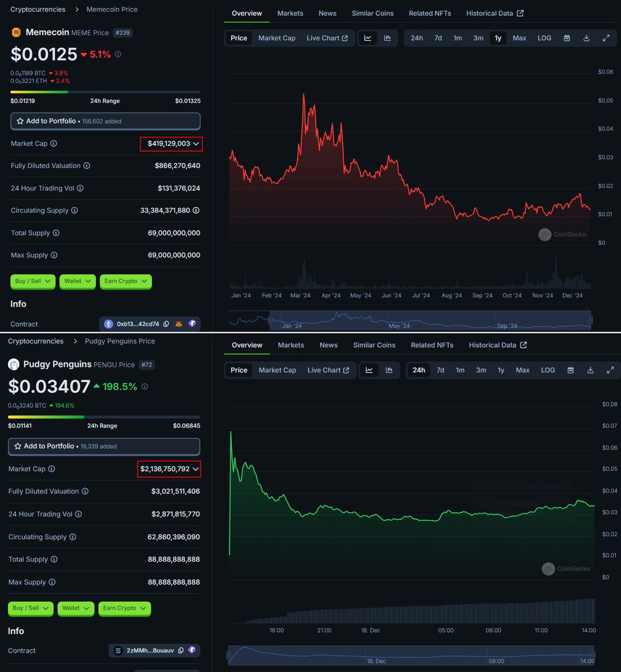Image resolution: width=621 pixels, height=672 pixels.
Task: Select 1y range on Pudgy Penguins chart
Action: pyautogui.click(x=501, y=370)
